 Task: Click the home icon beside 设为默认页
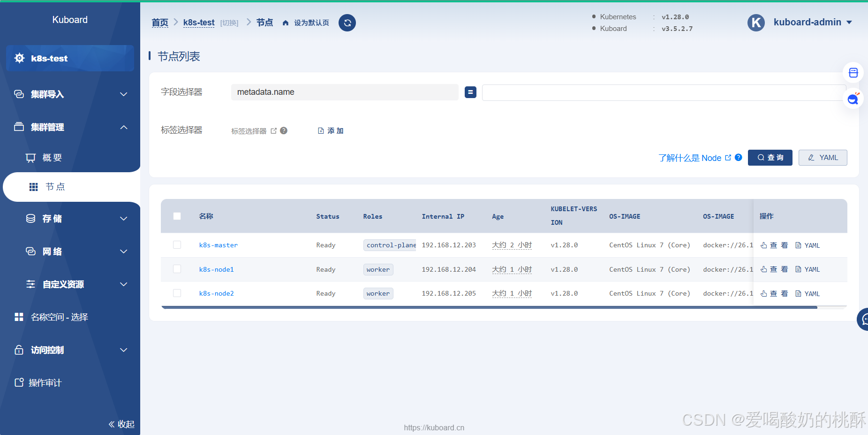click(286, 23)
